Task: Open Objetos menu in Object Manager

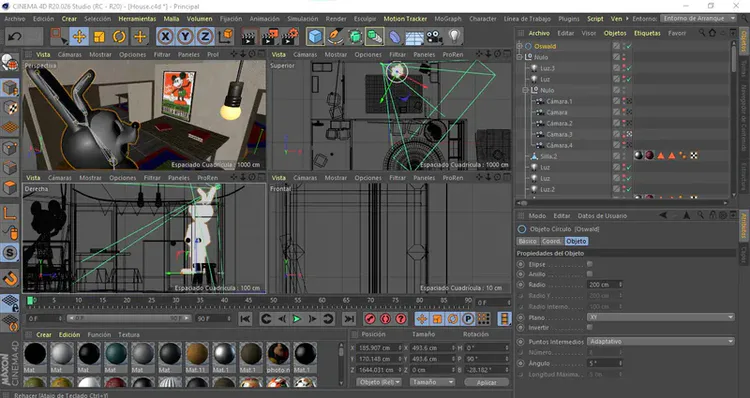Action: 615,33
